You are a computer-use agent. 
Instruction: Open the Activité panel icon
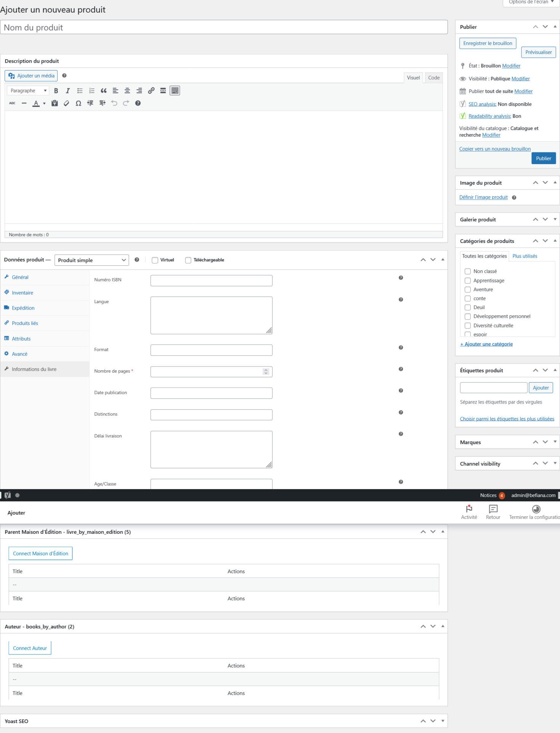469,512
